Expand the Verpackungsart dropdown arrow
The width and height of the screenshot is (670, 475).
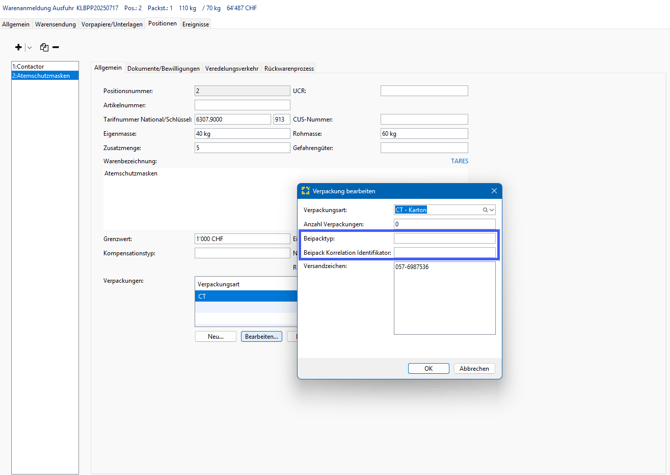click(x=492, y=210)
